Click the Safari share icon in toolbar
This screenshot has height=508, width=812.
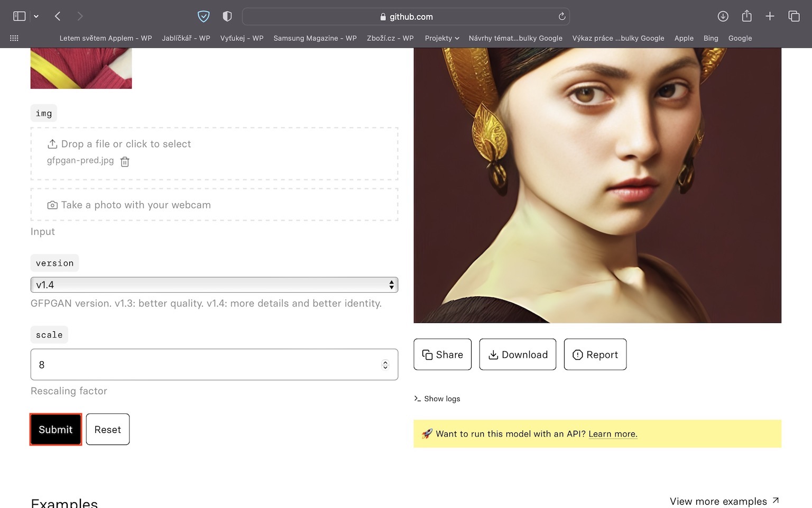[x=746, y=16]
